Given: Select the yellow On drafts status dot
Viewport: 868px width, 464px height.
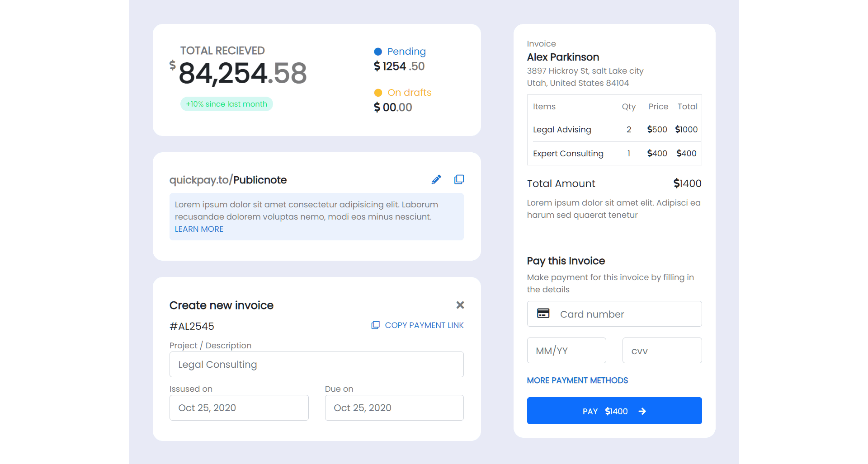Looking at the screenshot, I should 377,92.
